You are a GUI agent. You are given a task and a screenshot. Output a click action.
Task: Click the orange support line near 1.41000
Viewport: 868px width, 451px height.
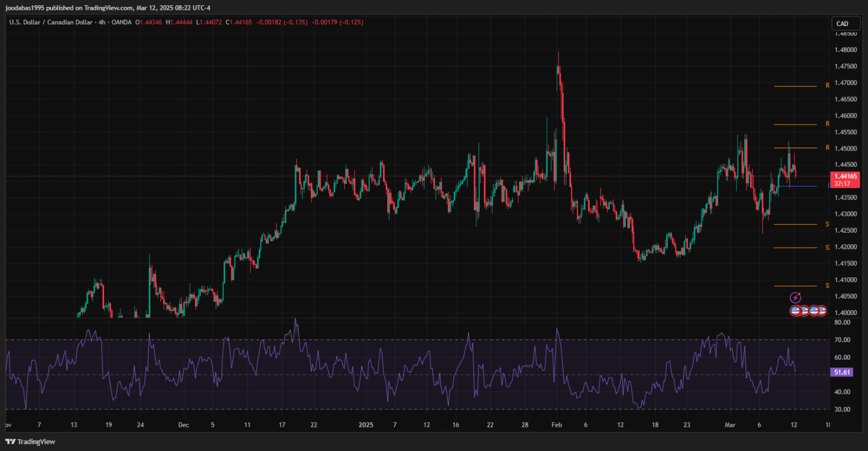pyautogui.click(x=795, y=286)
